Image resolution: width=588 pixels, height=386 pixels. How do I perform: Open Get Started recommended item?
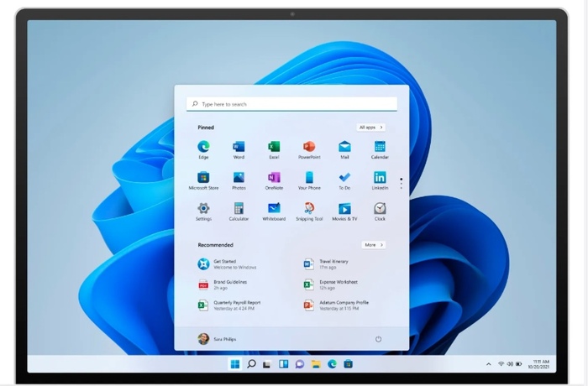[x=228, y=264]
